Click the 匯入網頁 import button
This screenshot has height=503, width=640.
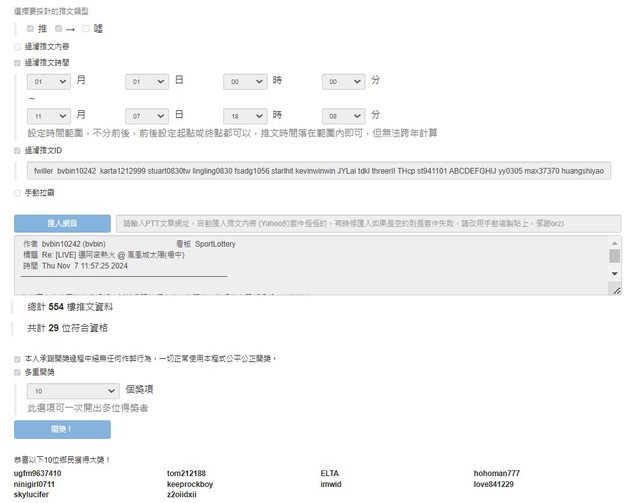click(62, 223)
